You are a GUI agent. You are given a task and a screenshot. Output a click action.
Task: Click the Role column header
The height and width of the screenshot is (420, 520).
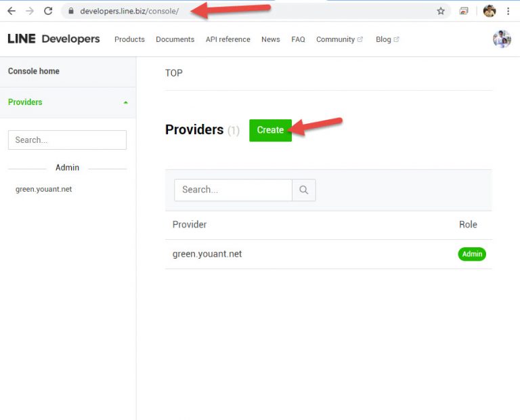pos(468,225)
